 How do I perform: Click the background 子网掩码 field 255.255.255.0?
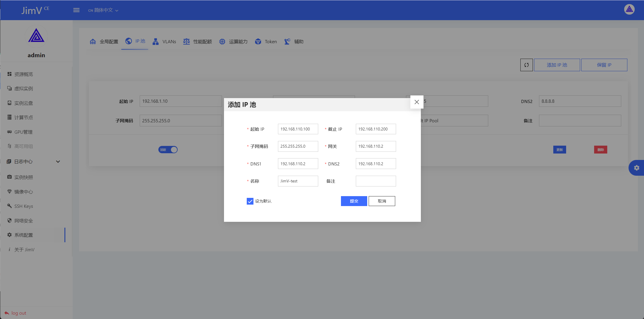[181, 121]
